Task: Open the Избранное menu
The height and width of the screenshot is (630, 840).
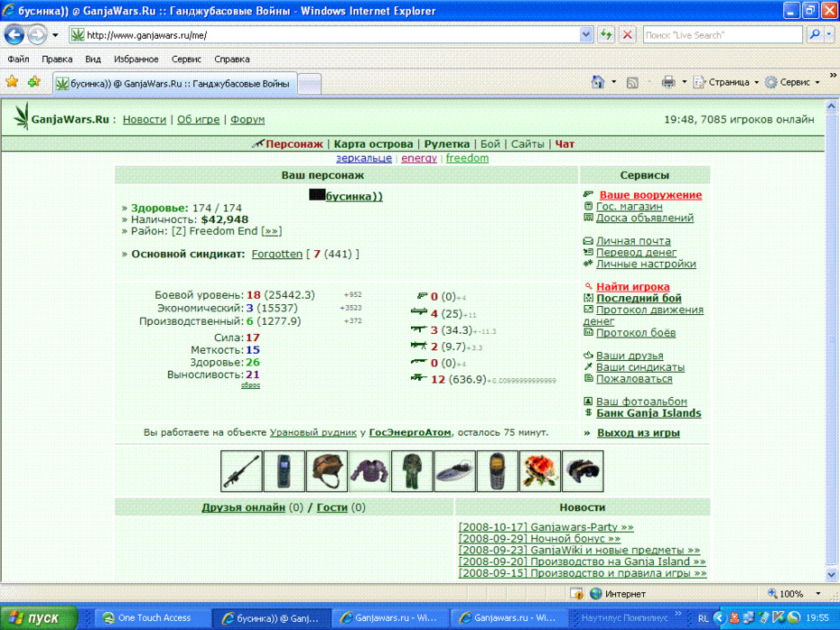Action: (136, 59)
